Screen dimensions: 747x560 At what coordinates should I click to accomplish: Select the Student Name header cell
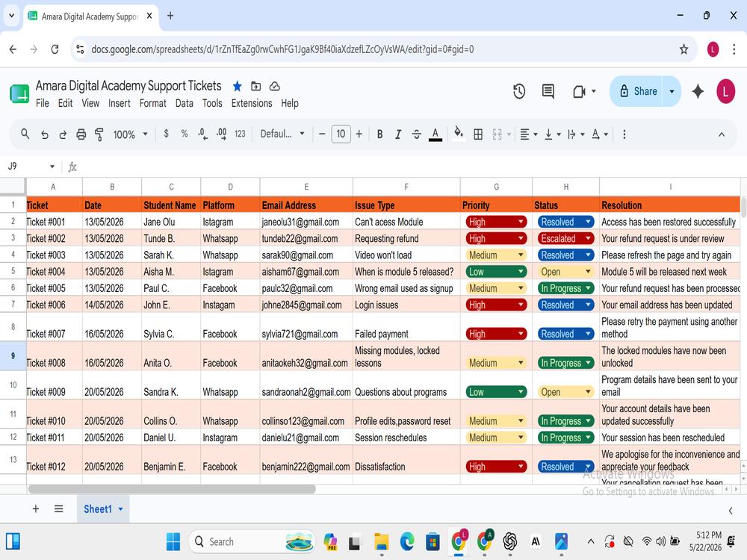coord(171,205)
